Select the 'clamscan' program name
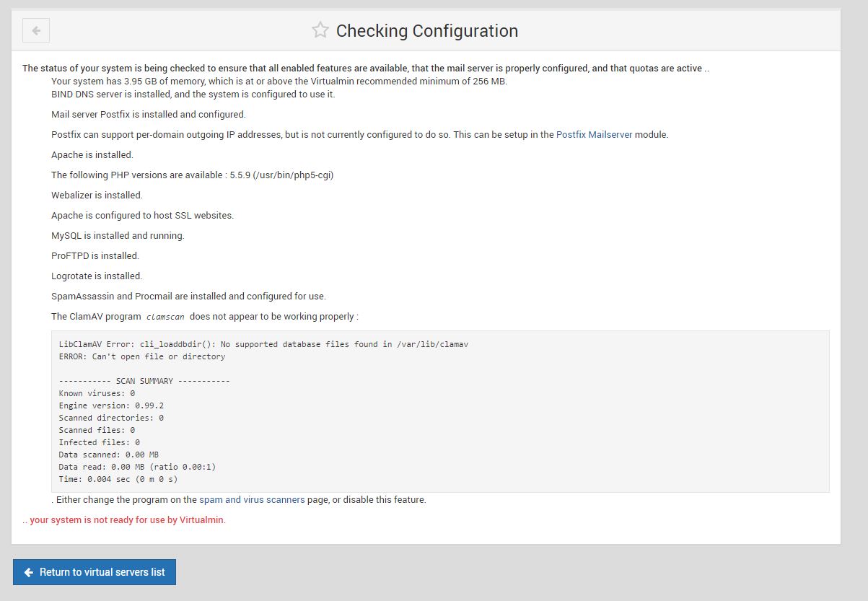Viewport: 868px width, 601px height. tap(166, 317)
